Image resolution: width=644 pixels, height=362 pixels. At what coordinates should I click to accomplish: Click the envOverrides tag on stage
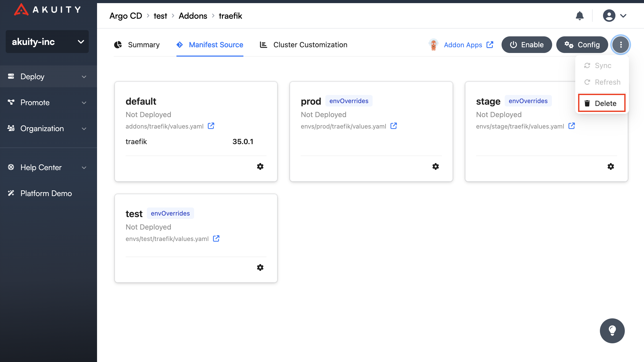click(x=528, y=101)
